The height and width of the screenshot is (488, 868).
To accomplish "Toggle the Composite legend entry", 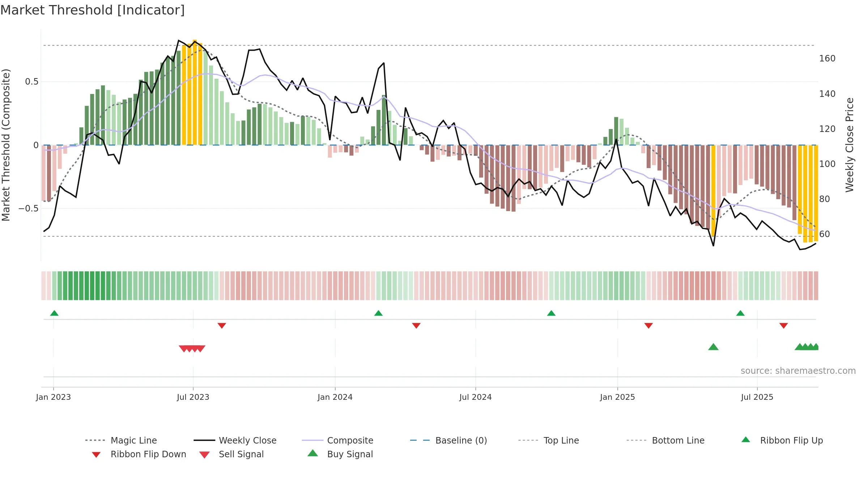I will (x=337, y=440).
